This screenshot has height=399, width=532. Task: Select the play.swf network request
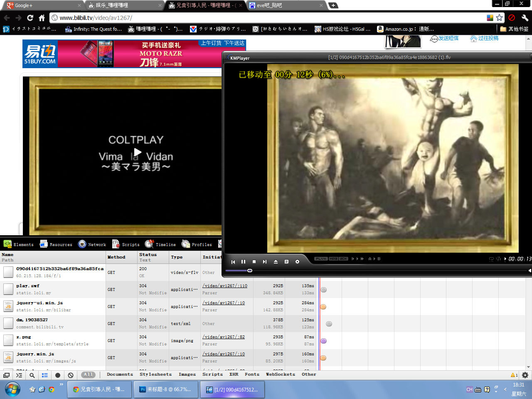click(53, 289)
